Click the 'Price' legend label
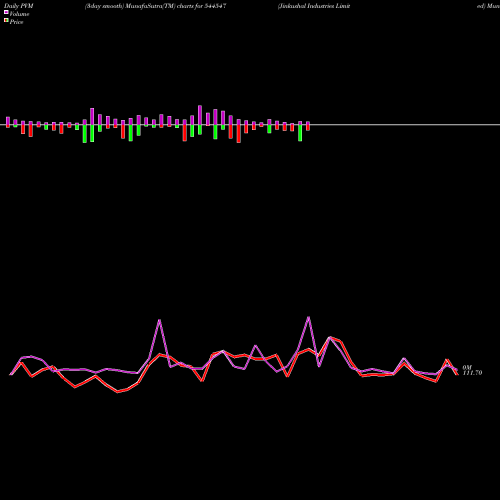500x500 pixels. click(16, 22)
